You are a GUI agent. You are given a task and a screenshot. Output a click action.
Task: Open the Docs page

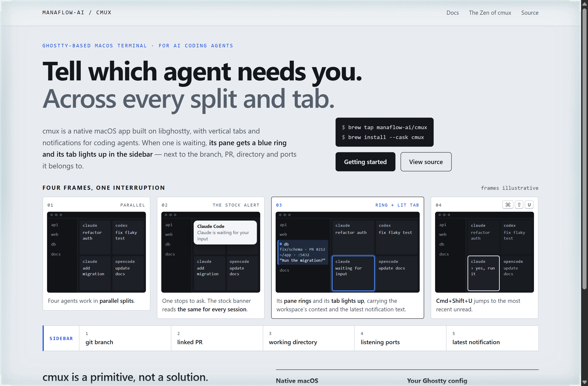tap(452, 13)
